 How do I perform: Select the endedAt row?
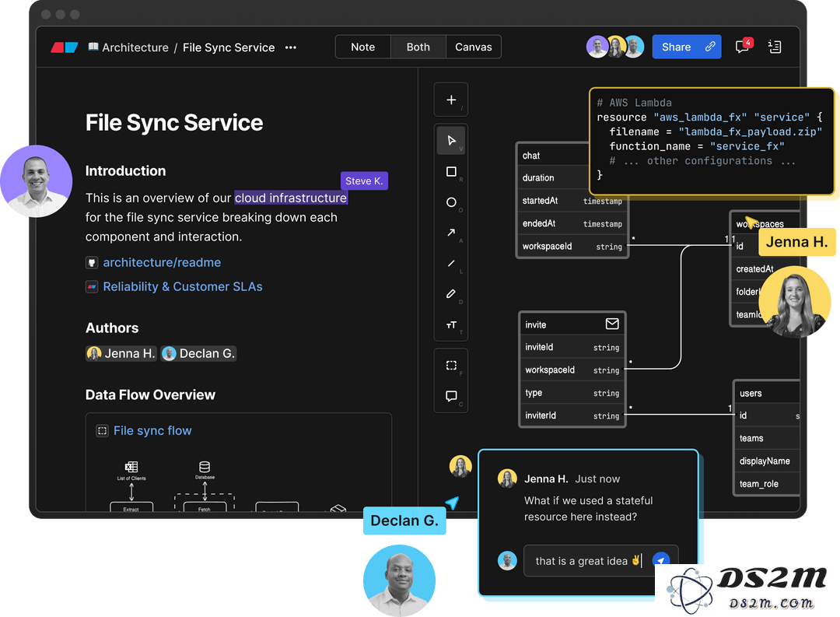click(572, 223)
